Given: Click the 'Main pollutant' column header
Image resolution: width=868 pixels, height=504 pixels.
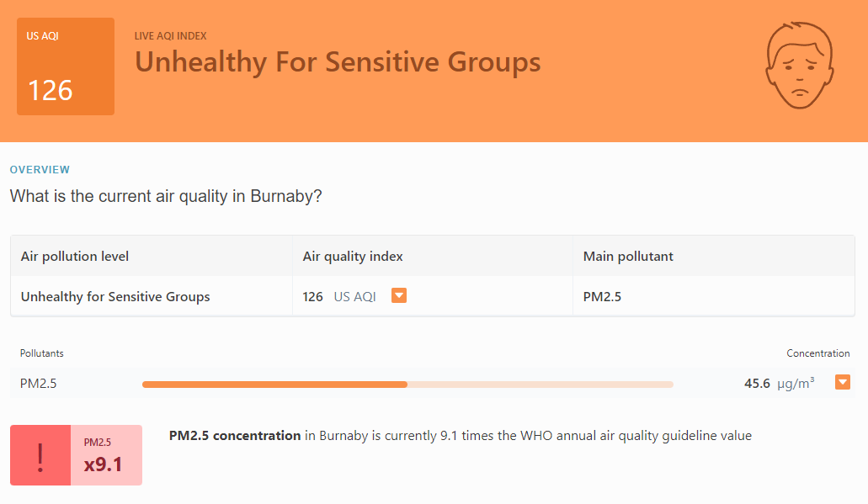Looking at the screenshot, I should [628, 256].
